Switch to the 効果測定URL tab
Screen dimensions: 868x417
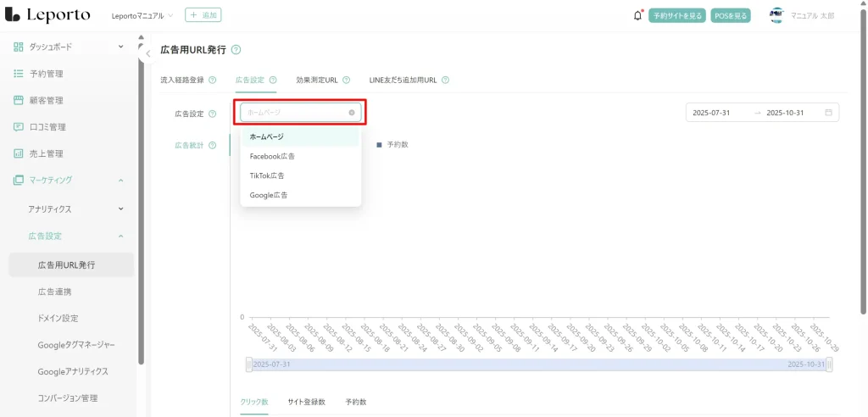316,80
